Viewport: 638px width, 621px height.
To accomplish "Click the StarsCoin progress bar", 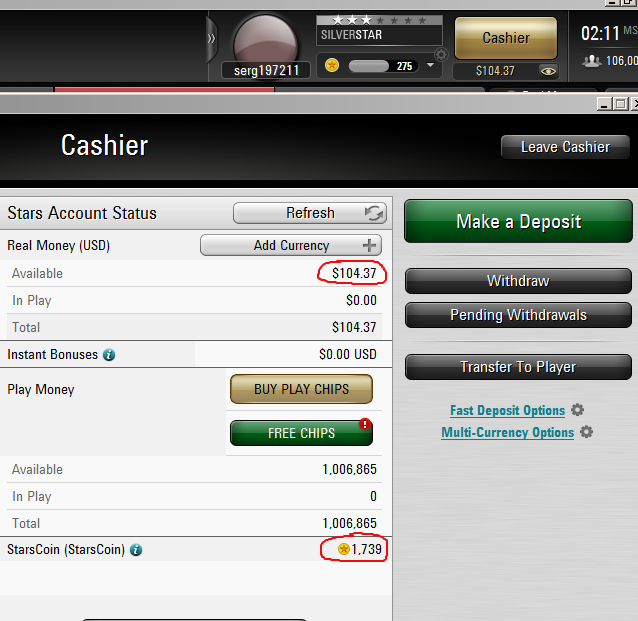I will [383, 66].
